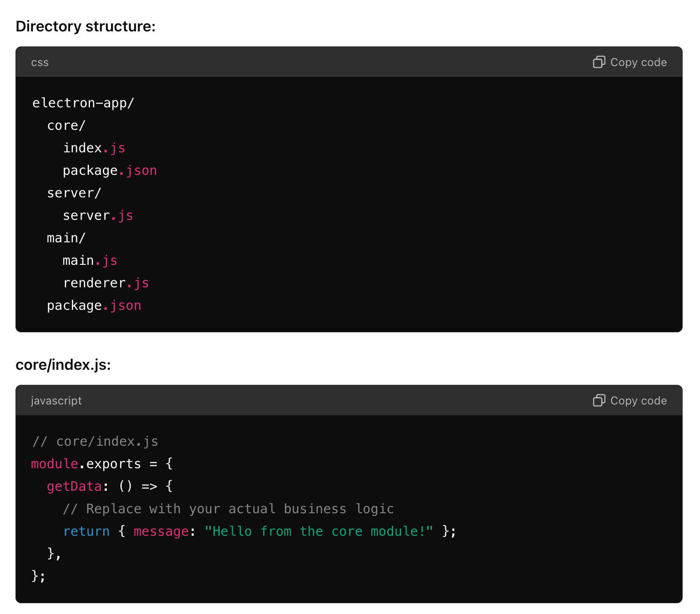Click the 'server/' directory line

[74, 193]
